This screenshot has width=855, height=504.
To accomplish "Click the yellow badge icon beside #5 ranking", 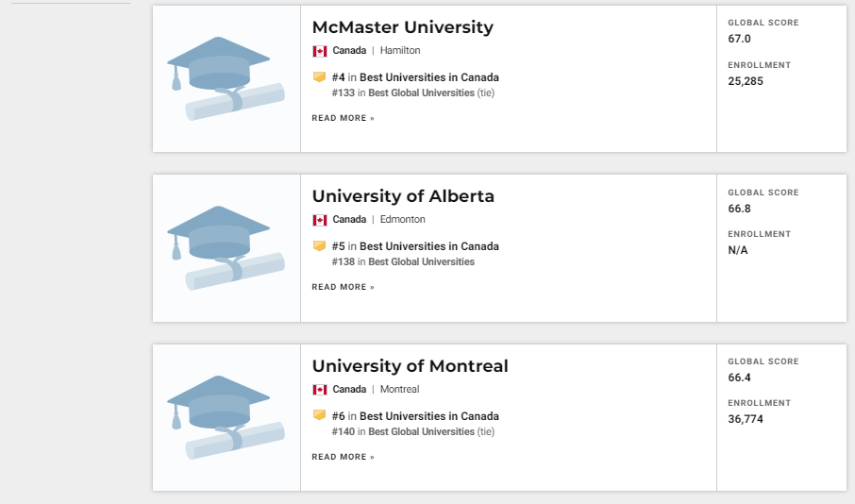I will [320, 246].
